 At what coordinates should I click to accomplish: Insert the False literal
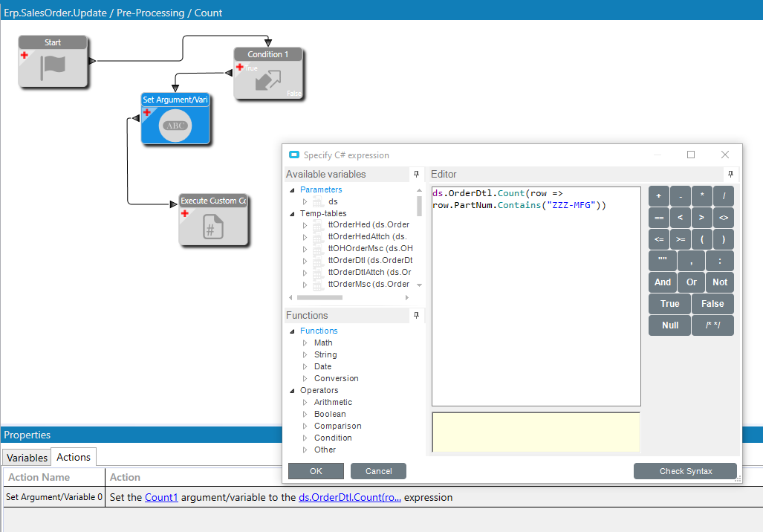tap(713, 304)
